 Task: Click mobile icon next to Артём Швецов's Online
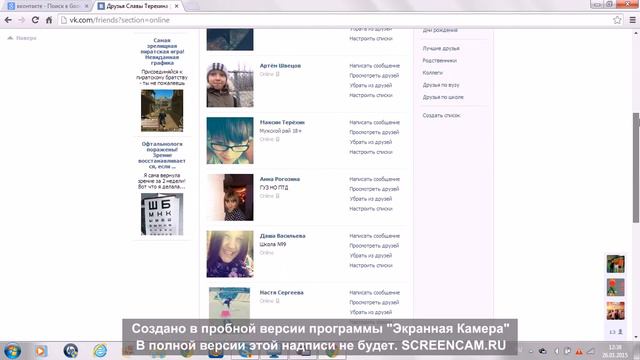278,74
